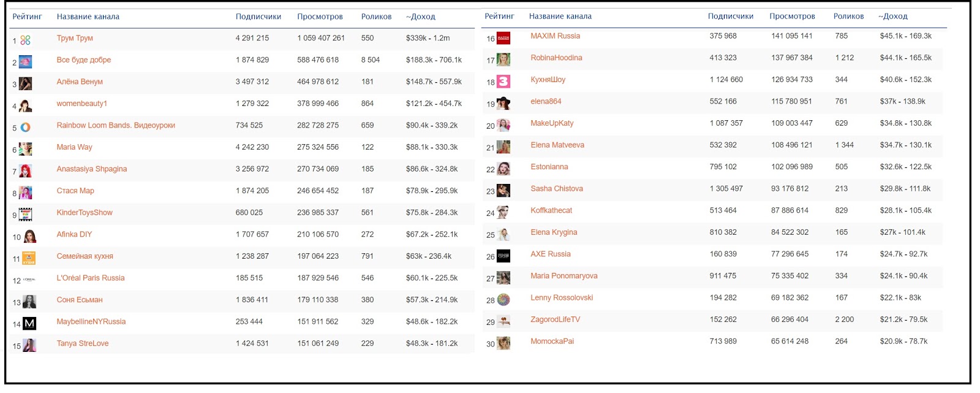Image resolution: width=980 pixels, height=393 pixels.
Task: Select subscriber count 1 124 660
Action: pyautogui.click(x=726, y=80)
